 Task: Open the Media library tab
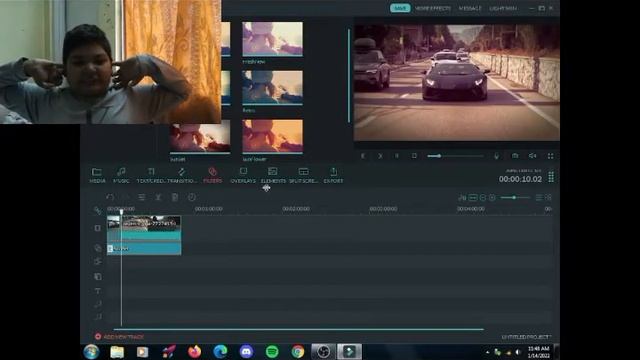[x=97, y=175]
